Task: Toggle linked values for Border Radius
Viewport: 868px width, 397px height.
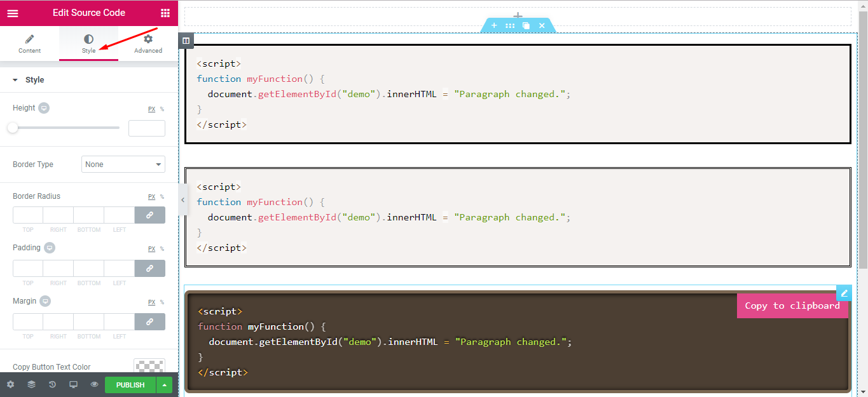Action: pos(150,215)
